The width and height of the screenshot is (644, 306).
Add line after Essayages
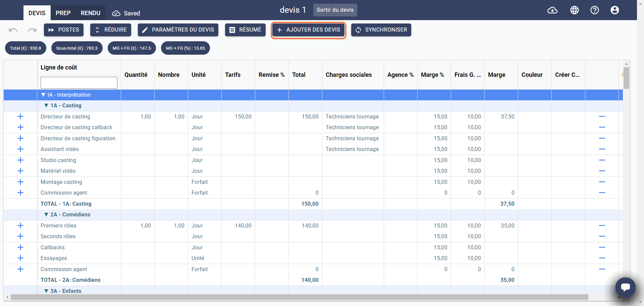20,258
